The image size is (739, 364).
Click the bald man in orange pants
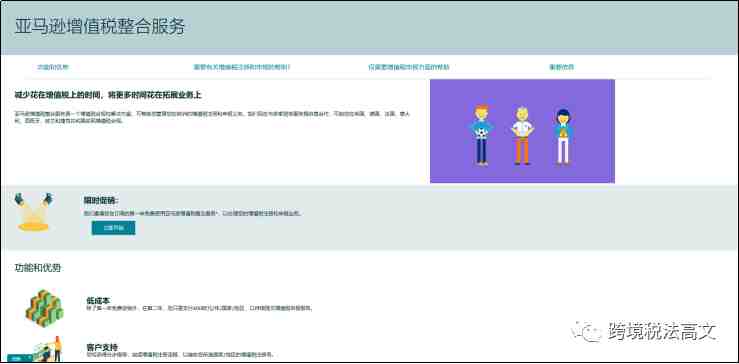tap(522, 136)
